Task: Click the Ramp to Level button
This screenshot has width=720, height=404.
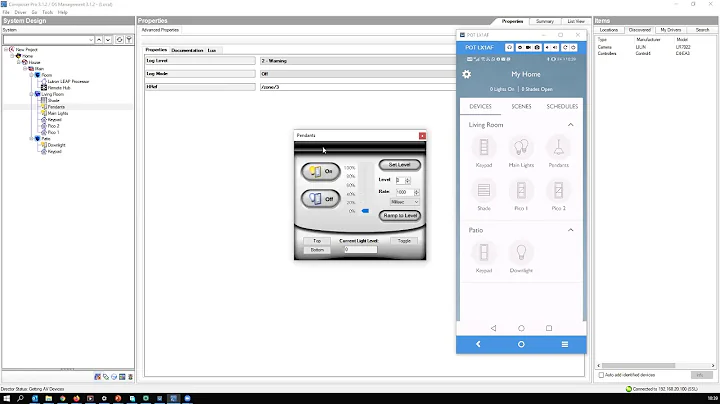Action: click(399, 215)
